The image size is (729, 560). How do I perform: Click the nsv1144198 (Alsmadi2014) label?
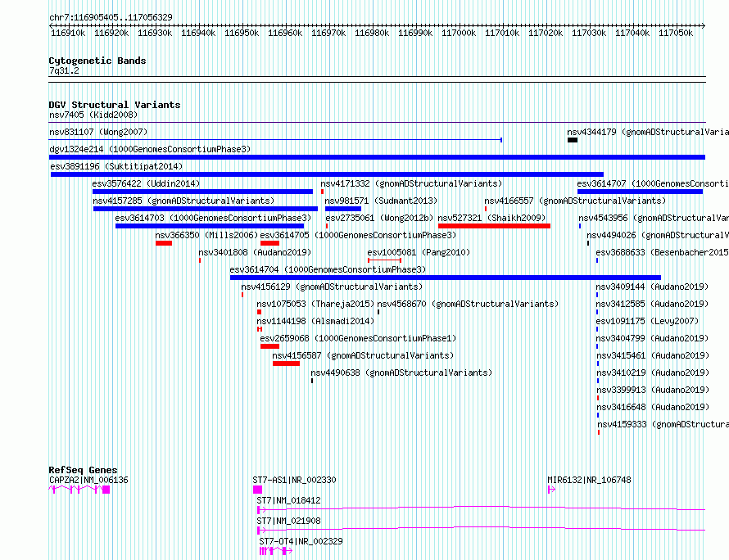(315, 321)
